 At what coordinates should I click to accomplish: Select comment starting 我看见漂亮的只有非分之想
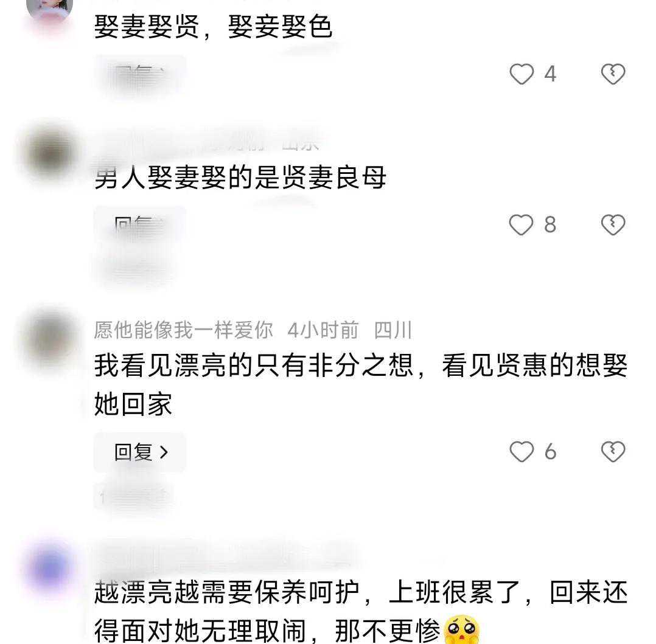coord(361,385)
